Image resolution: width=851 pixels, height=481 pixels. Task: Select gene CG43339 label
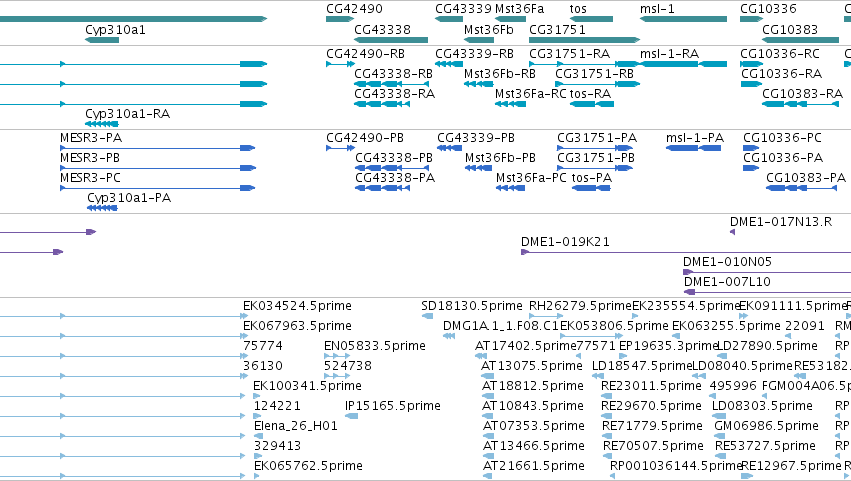tap(463, 9)
